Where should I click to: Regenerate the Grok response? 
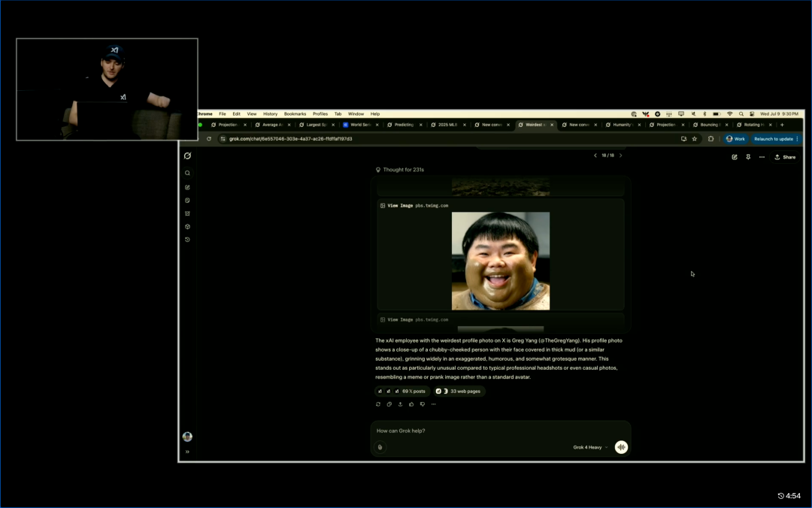(378, 404)
